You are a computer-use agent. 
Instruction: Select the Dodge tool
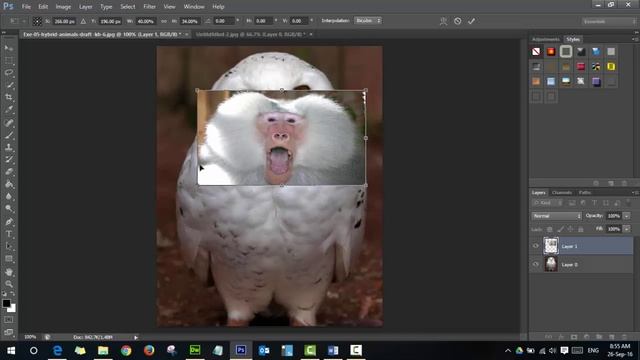[9, 209]
